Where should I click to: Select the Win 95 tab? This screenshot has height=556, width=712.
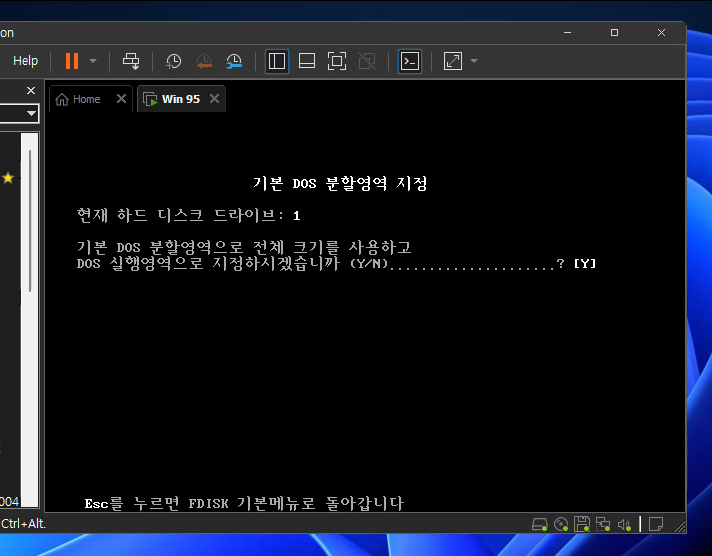[180, 99]
